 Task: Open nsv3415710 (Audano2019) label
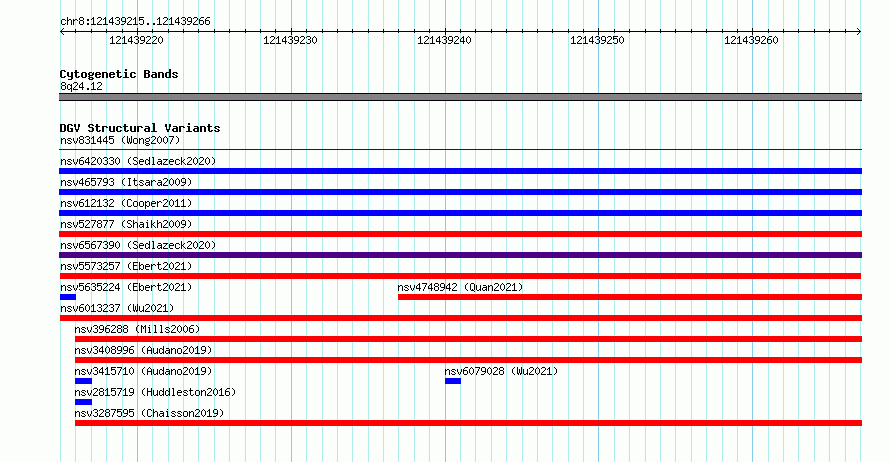143,371
